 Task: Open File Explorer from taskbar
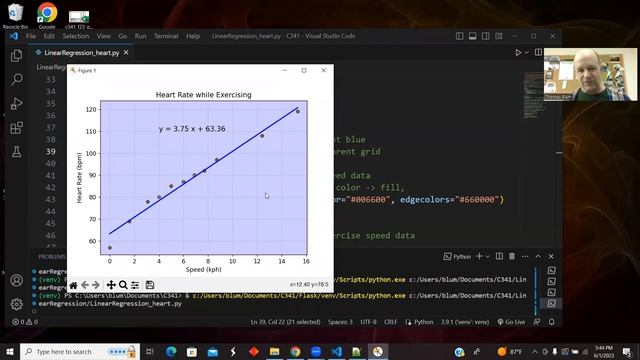(274, 351)
